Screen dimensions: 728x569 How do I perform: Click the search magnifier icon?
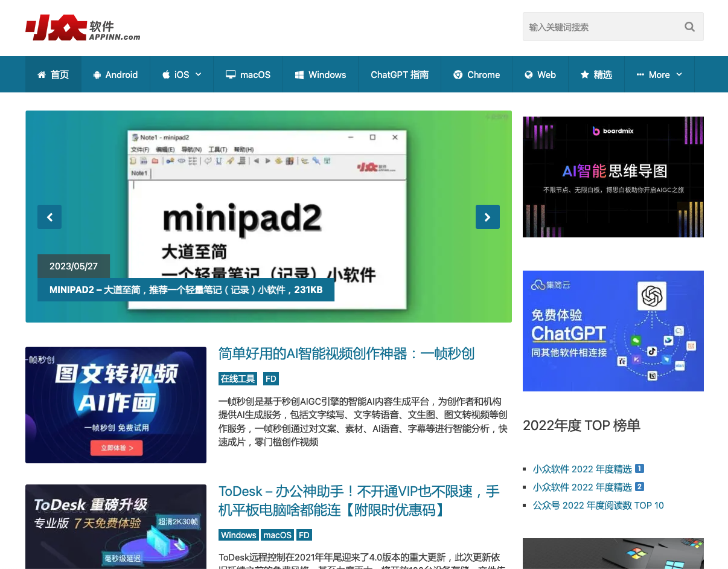[x=689, y=27]
